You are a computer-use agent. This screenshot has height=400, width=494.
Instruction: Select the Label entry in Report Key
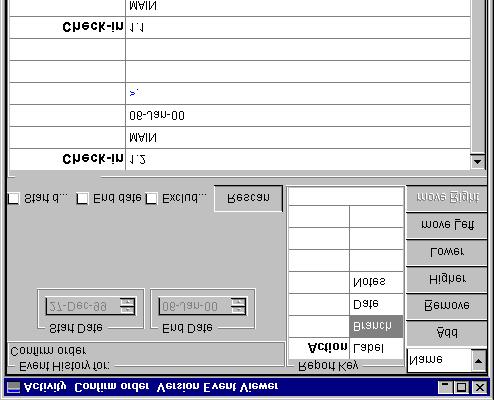[x=376, y=348]
